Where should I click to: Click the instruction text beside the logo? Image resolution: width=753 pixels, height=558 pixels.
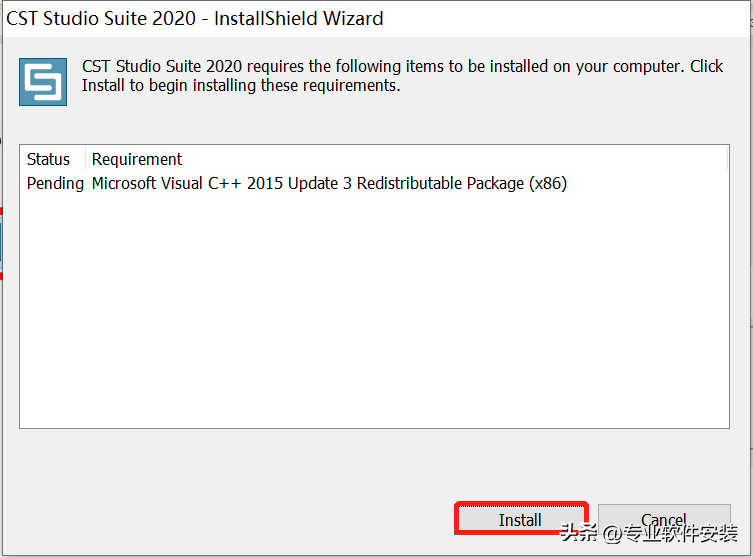[402, 76]
